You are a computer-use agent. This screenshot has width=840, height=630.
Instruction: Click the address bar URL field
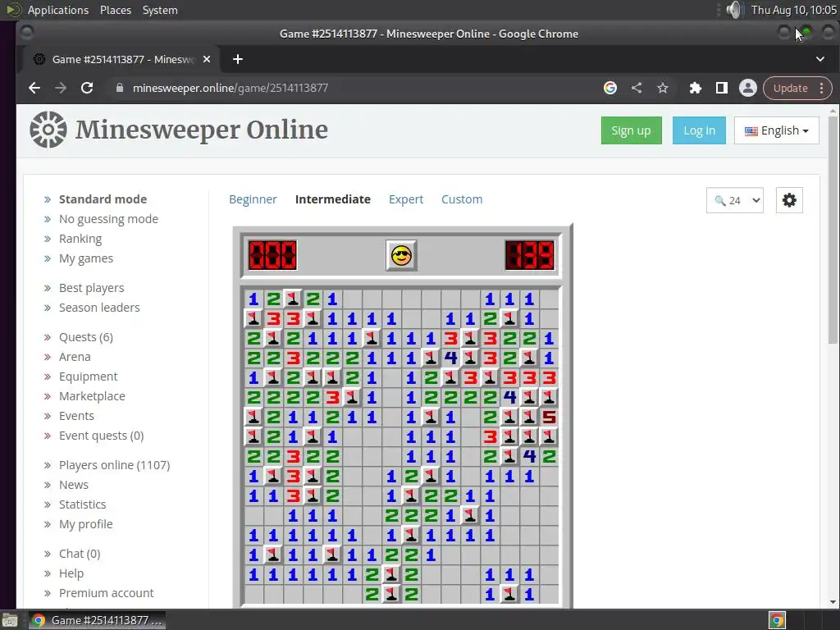point(354,88)
